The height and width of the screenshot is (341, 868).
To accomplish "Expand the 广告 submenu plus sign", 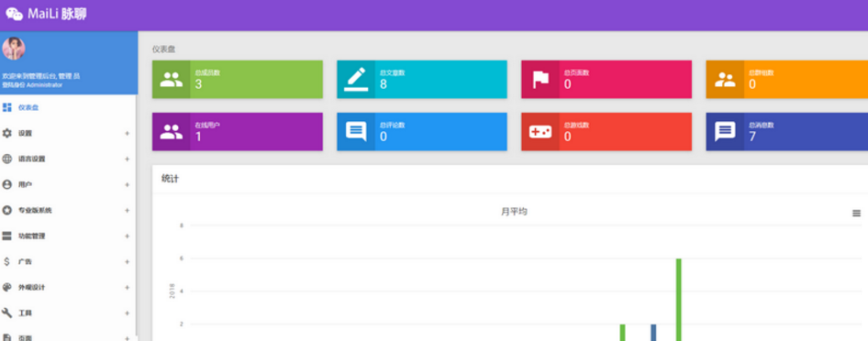I will 128,261.
